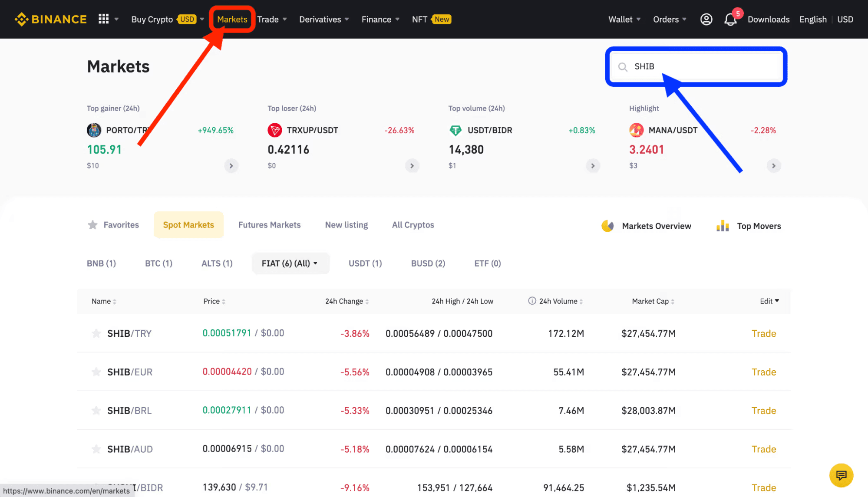Screen dimensions: 868x497
Task: Click the Markets Overview pie chart icon
Action: coord(608,226)
